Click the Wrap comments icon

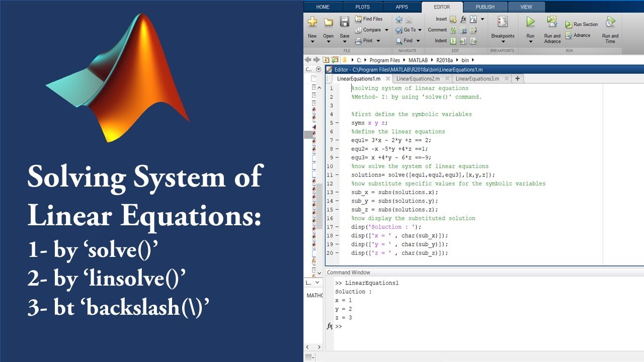[473, 30]
